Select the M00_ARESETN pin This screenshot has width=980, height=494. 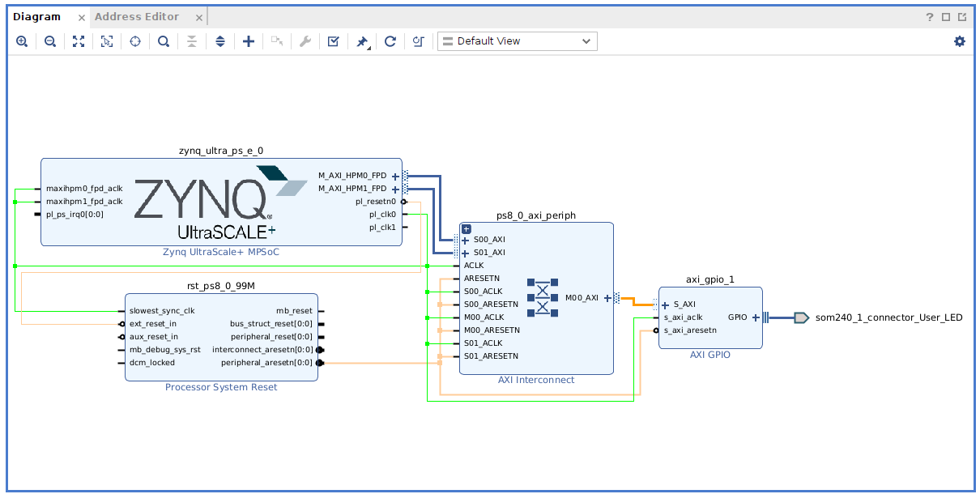492,330
